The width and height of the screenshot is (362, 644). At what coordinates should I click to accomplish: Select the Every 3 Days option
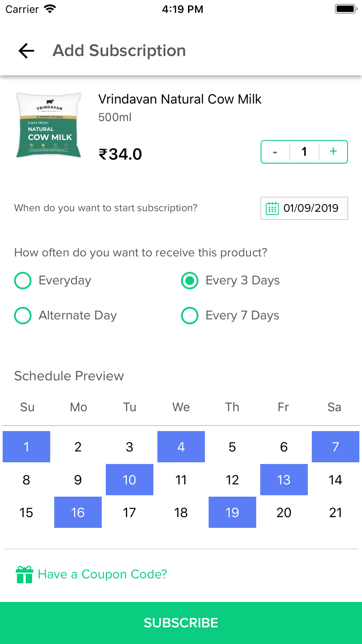click(230, 281)
